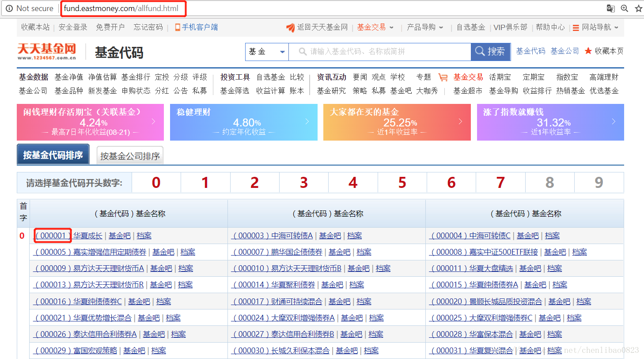Image resolution: width=644 pixels, height=359 pixels.
Task: Expand the 网站导航 dropdown
Action: (596, 27)
